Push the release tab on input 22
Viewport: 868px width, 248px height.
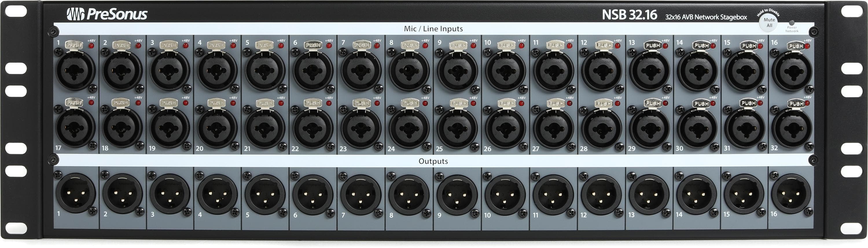coord(313,102)
